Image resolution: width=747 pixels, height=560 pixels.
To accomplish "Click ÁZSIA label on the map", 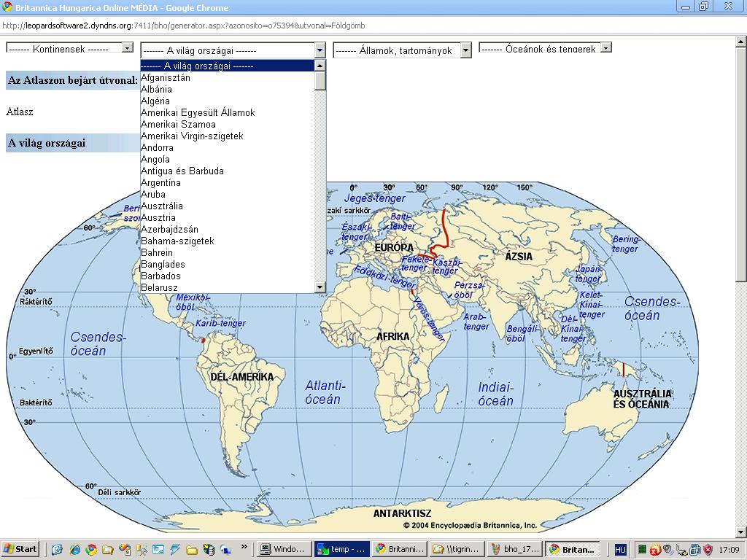I will 519,256.
